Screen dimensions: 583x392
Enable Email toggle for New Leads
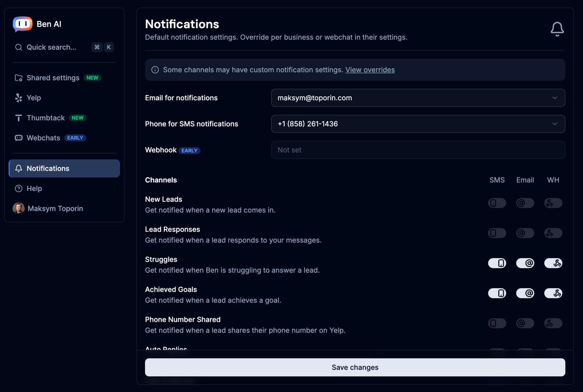click(525, 203)
